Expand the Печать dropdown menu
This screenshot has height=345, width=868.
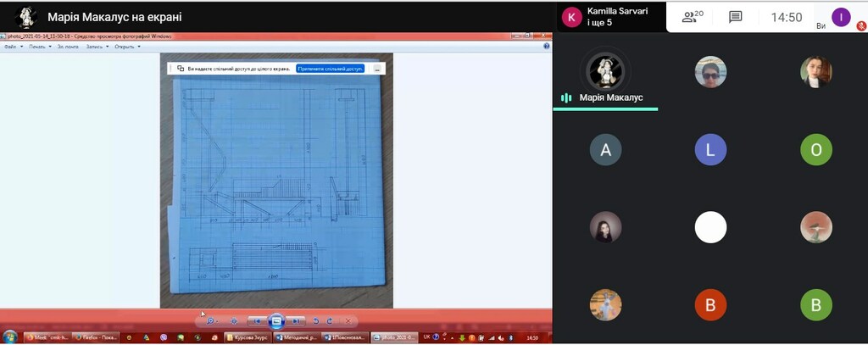39,47
